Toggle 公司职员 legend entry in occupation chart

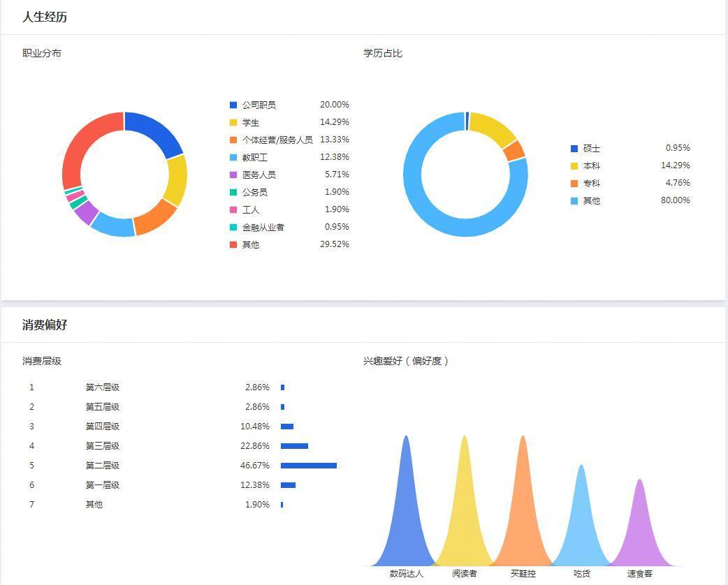[259, 105]
